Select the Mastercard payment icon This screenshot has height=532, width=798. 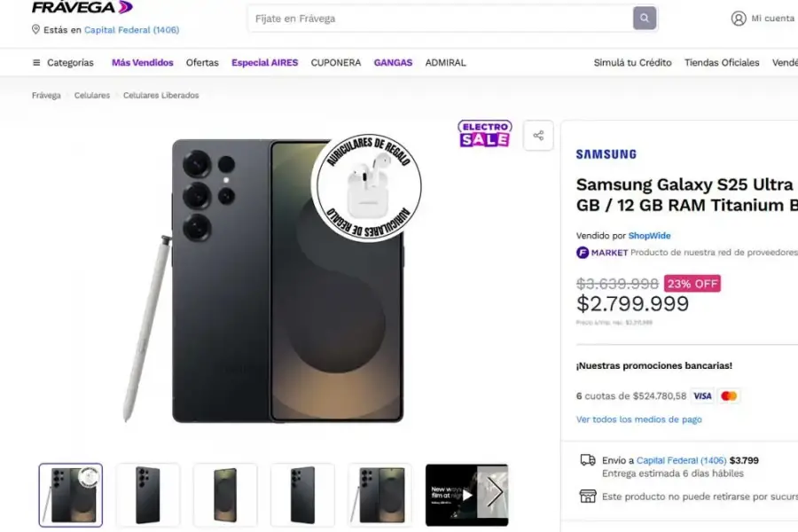(x=729, y=395)
